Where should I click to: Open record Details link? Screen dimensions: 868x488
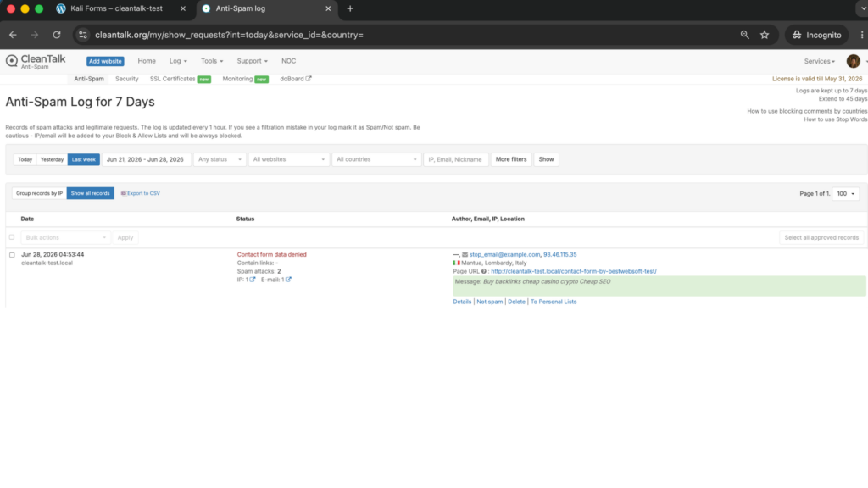(x=462, y=302)
